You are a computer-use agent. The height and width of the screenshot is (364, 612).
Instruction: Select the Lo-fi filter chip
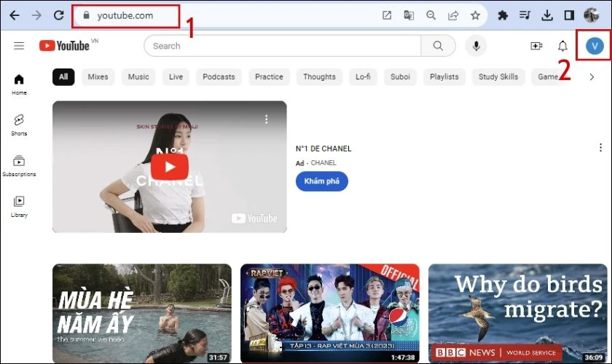pyautogui.click(x=363, y=77)
